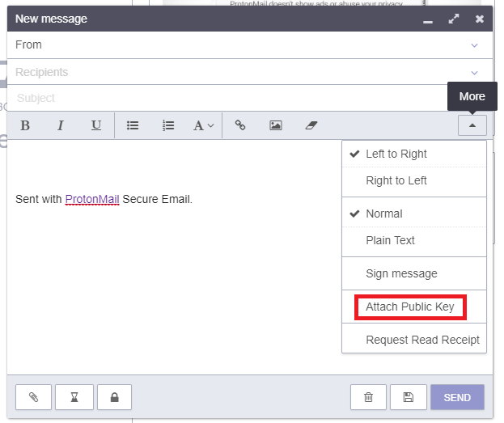Open the font style dropdown
The width and height of the screenshot is (504, 423).
204,125
